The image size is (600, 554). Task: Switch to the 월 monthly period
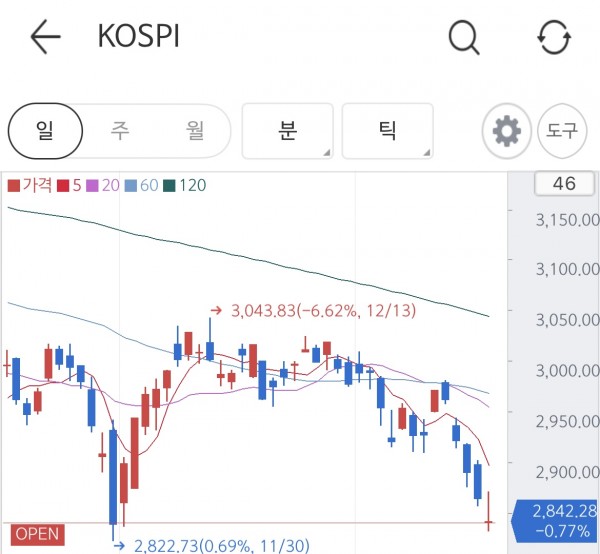(x=195, y=131)
